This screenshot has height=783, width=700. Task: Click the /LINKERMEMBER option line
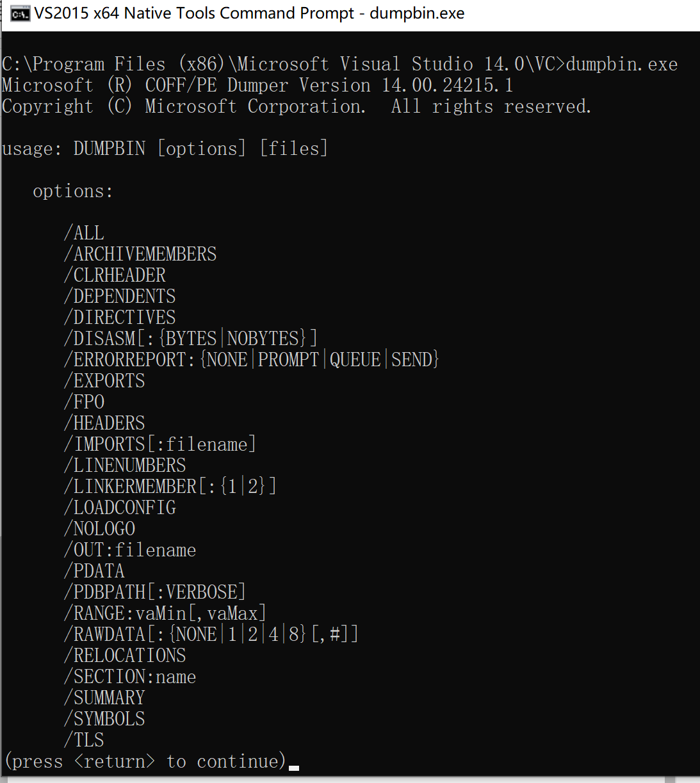[169, 486]
